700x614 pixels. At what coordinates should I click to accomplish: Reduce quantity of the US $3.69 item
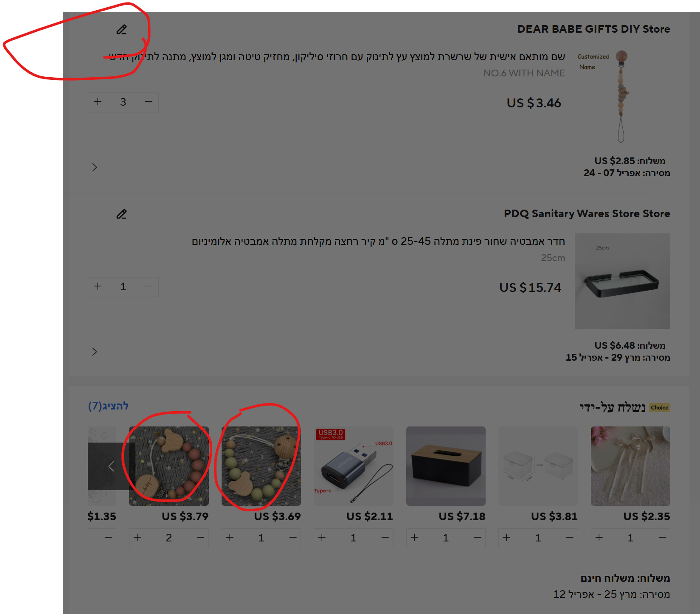[293, 538]
